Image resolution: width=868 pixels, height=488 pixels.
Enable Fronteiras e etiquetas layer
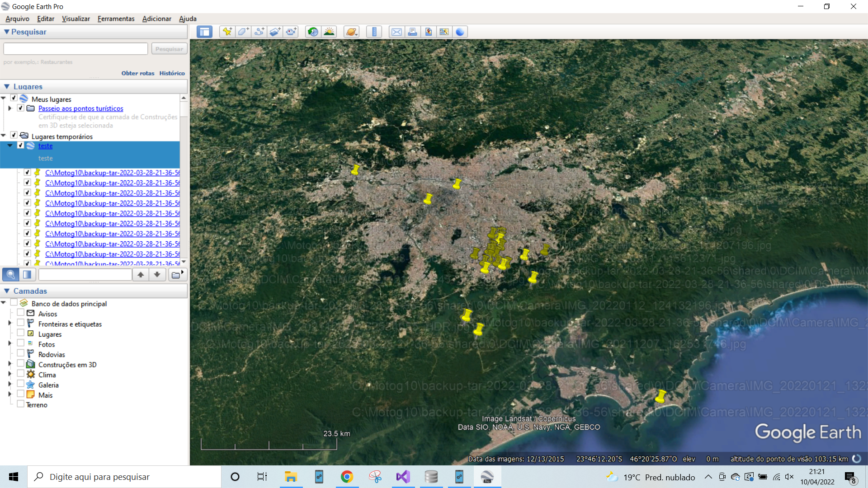(20, 323)
